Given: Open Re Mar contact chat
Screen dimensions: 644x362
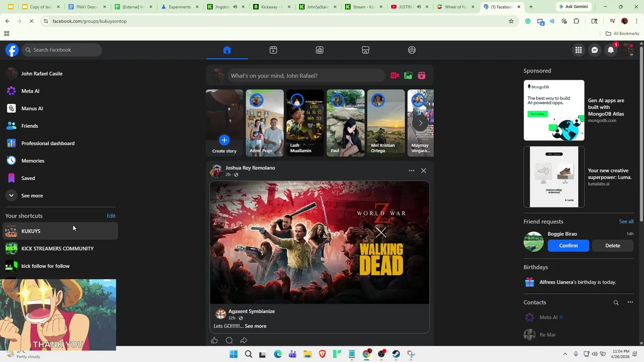Looking at the screenshot, I should click(x=579, y=335).
